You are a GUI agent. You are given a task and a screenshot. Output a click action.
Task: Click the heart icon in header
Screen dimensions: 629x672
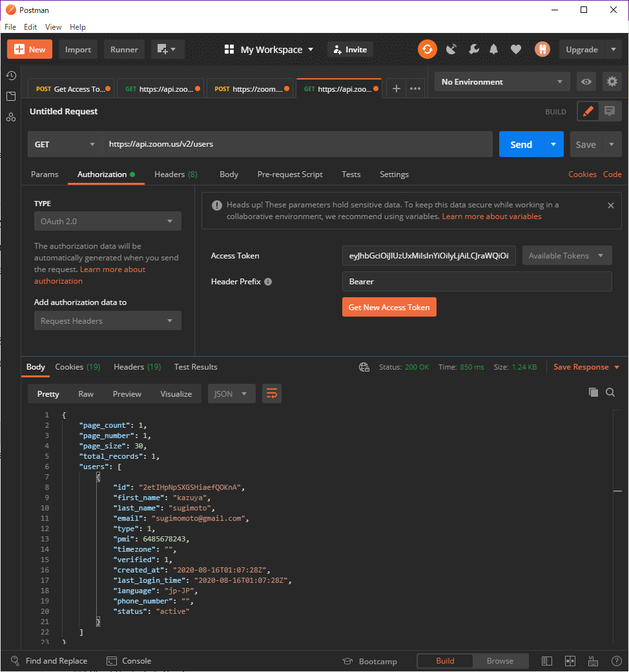[x=516, y=49]
